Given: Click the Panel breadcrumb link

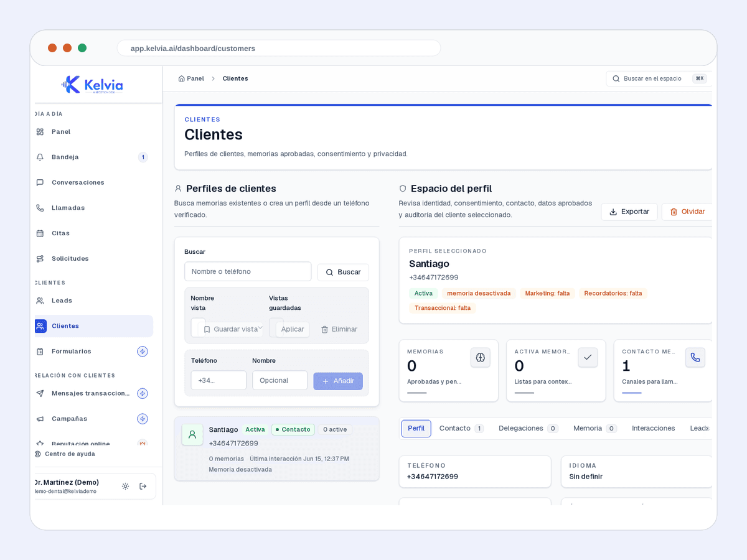Looking at the screenshot, I should [x=191, y=78].
